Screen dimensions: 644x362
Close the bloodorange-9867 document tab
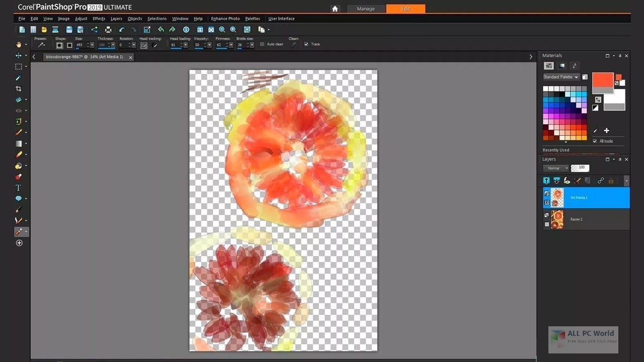click(x=131, y=57)
